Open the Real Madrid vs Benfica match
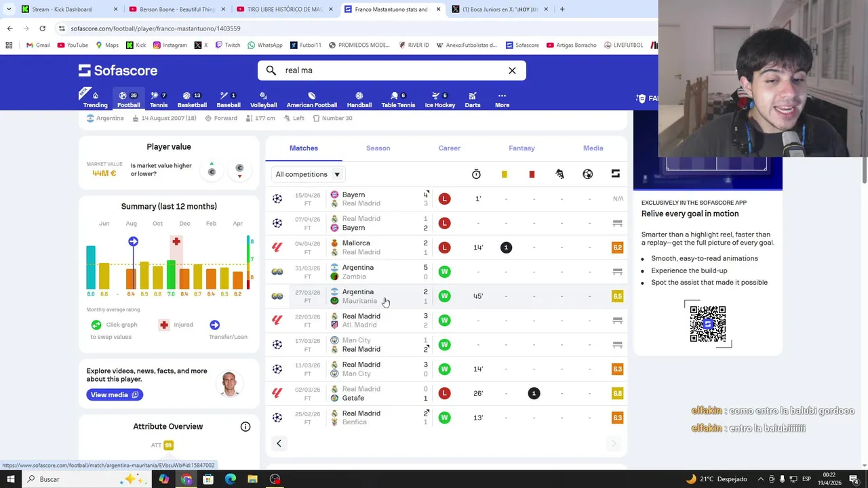868x488 pixels. (446, 418)
